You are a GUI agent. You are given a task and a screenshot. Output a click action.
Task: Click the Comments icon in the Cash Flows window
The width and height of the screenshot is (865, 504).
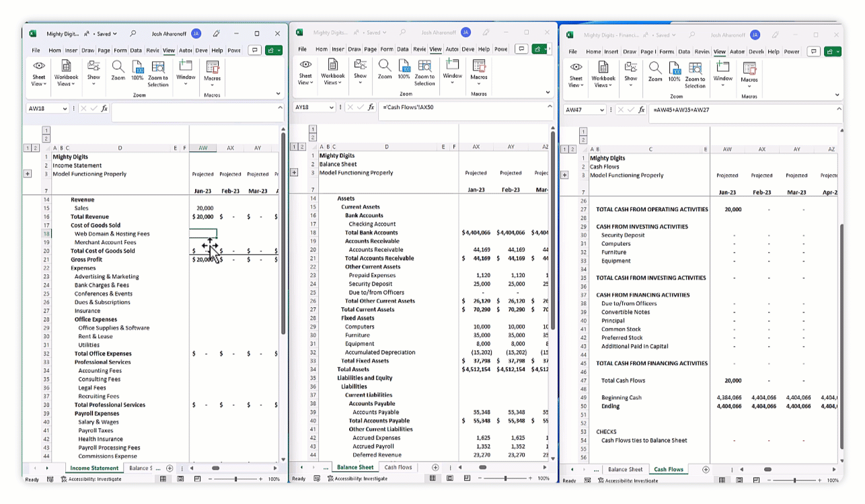[813, 51]
